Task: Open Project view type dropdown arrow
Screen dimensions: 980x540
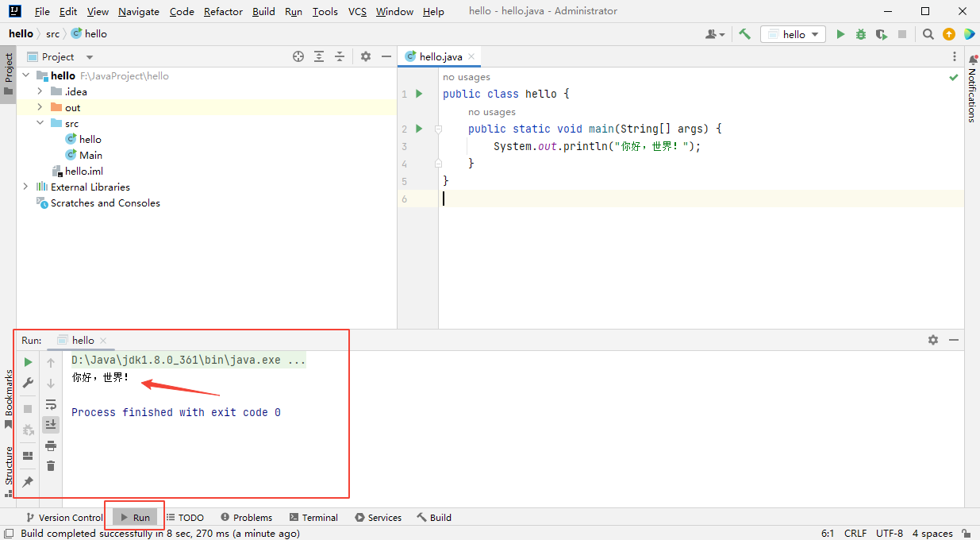Action: (90, 57)
